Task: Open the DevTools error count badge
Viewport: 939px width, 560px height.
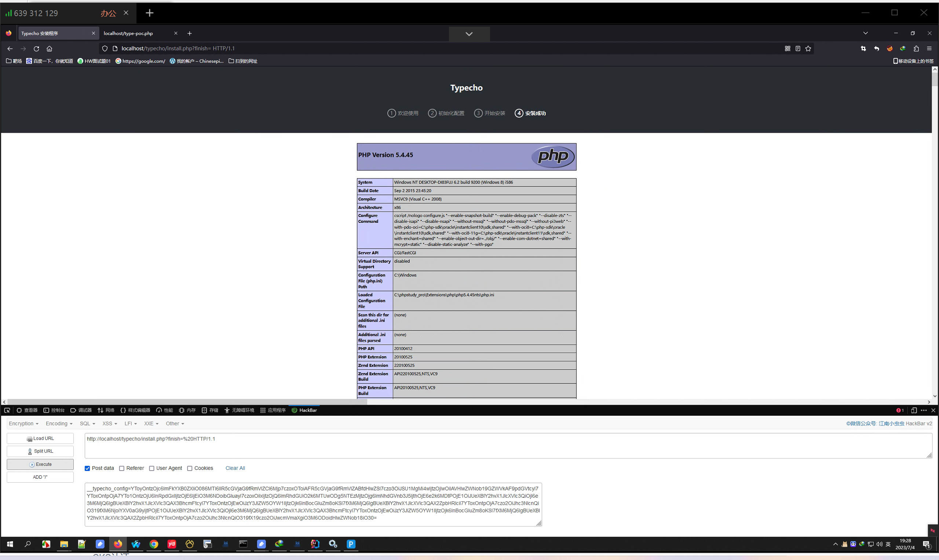Action: coord(900,410)
